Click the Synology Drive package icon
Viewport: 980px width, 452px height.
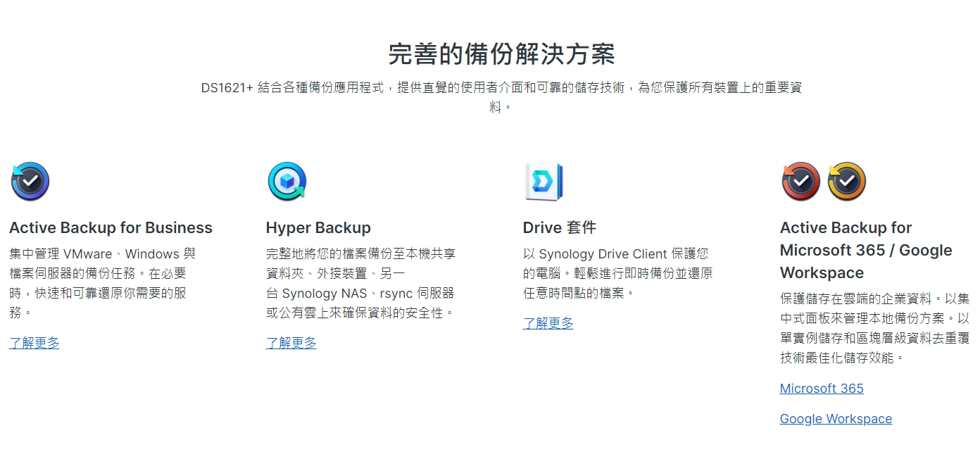544,182
